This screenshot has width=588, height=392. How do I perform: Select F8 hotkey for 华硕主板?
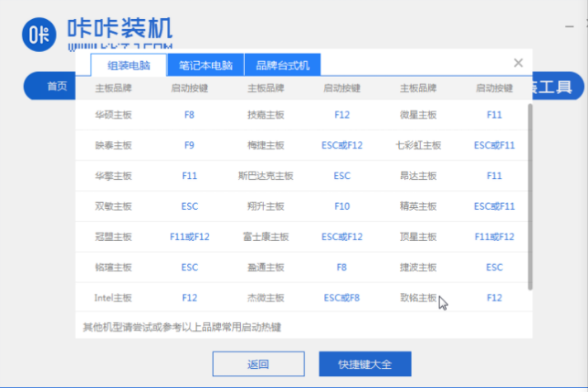tap(190, 115)
